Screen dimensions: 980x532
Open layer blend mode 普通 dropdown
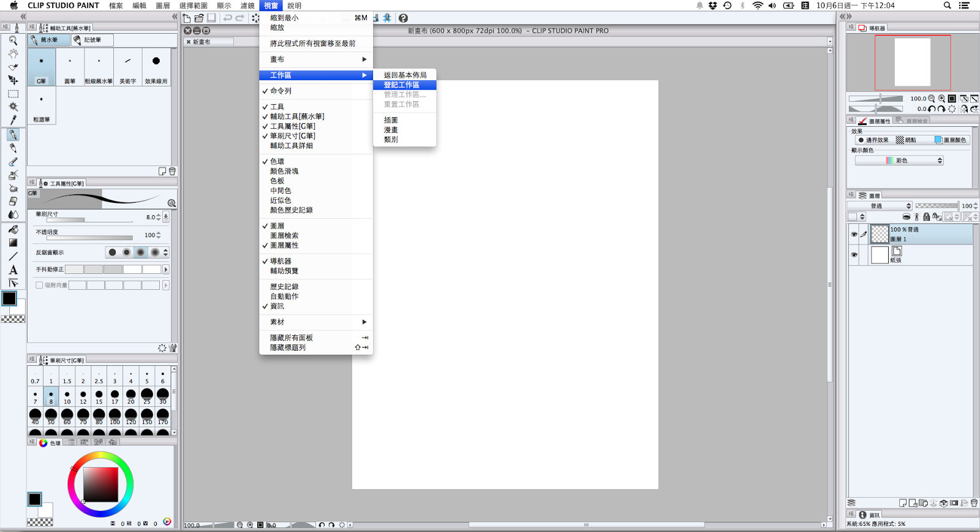880,206
